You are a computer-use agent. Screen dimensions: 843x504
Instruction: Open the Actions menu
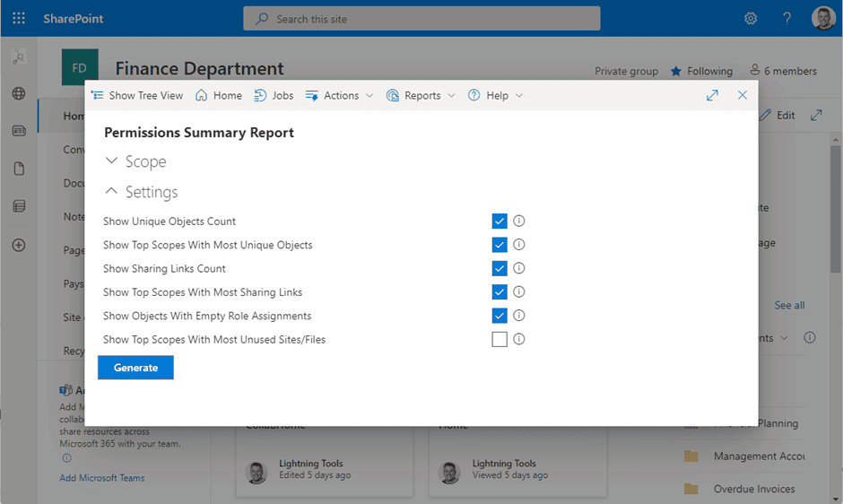[340, 95]
